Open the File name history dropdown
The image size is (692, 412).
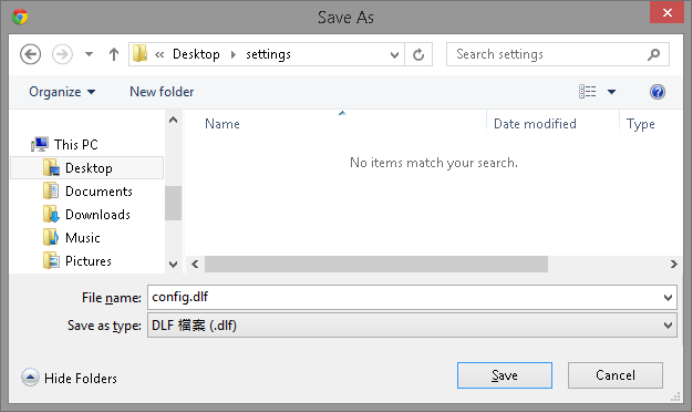[x=668, y=297]
